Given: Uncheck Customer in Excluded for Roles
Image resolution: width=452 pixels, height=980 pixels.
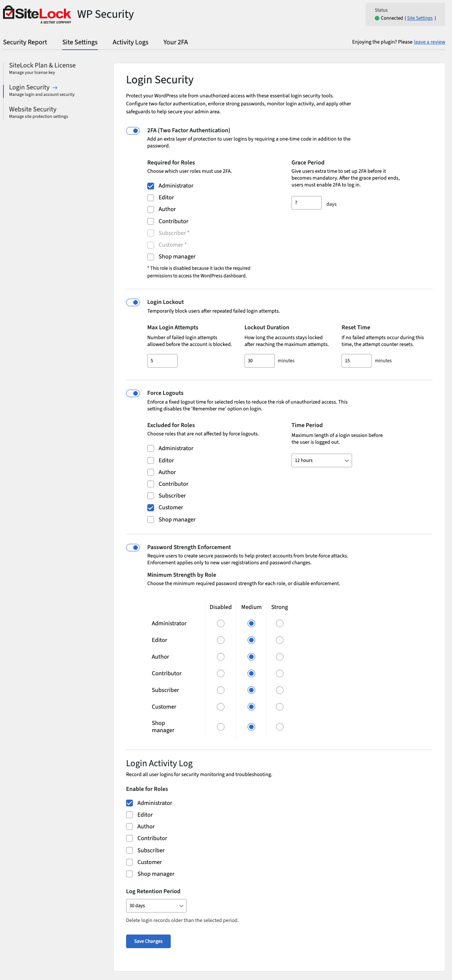Looking at the screenshot, I should (151, 507).
